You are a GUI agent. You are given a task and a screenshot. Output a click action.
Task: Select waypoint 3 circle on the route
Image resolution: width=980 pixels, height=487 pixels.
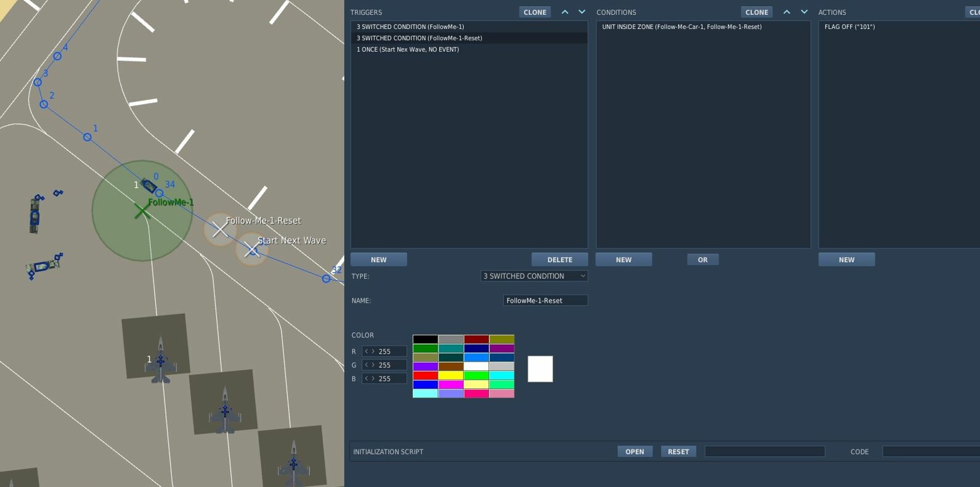point(38,82)
